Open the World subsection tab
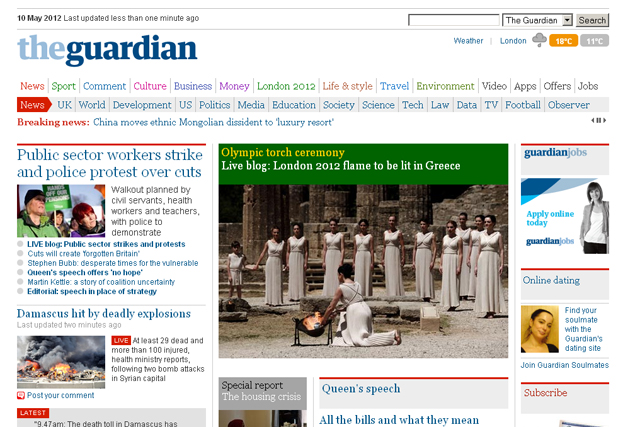Screen dimensions: 640x427 coord(92,105)
